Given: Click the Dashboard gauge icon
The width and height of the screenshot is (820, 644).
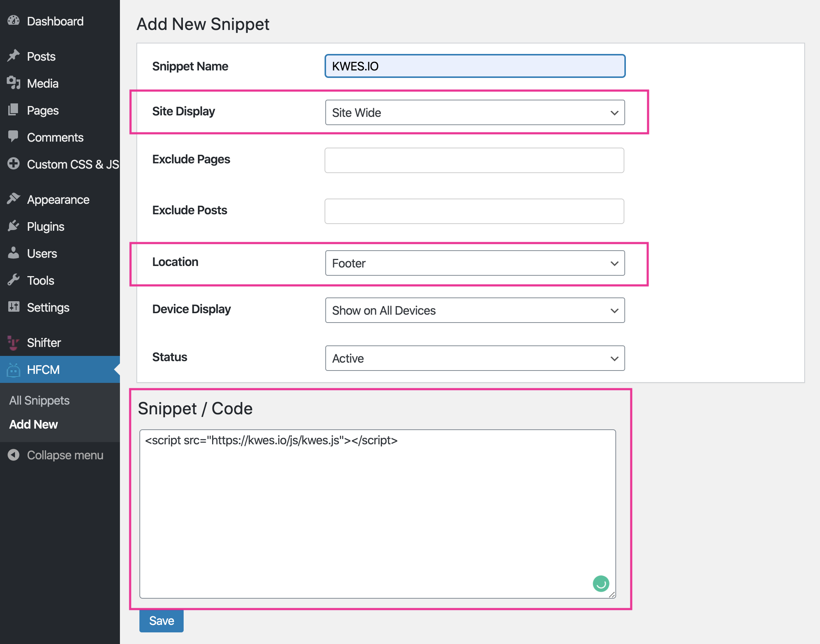Looking at the screenshot, I should (x=13, y=21).
